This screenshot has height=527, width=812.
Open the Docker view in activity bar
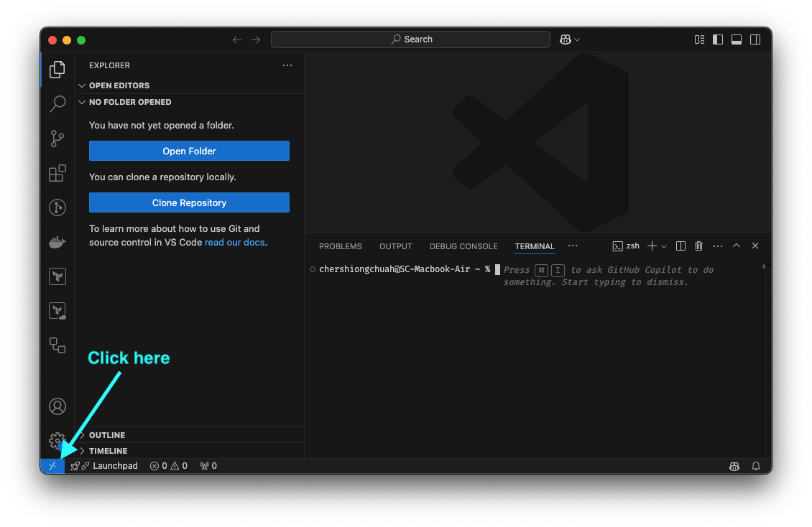point(57,241)
